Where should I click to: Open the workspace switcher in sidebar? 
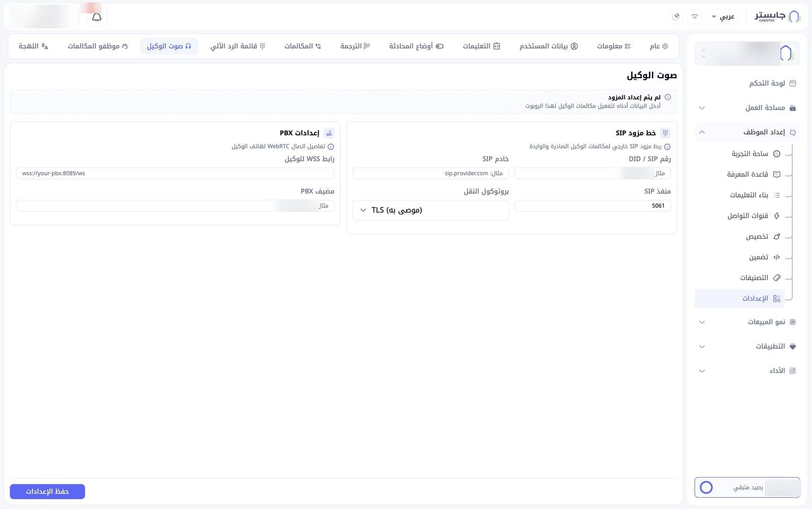(747, 53)
